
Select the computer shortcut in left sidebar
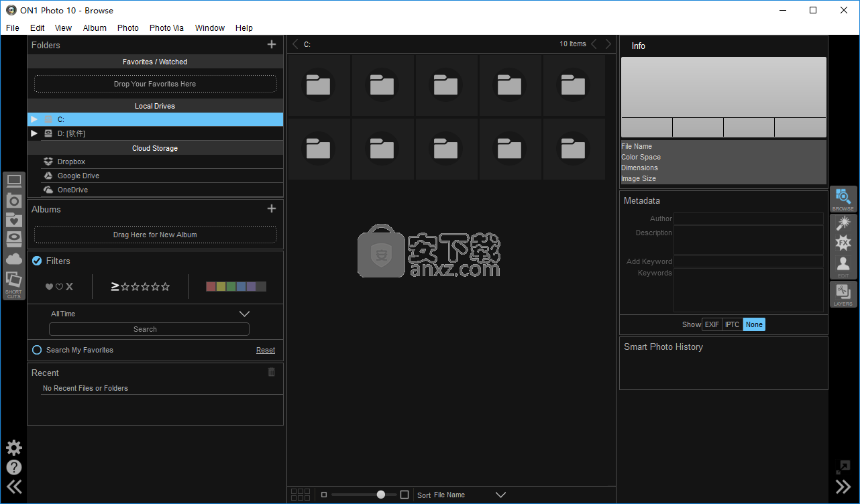[14, 182]
